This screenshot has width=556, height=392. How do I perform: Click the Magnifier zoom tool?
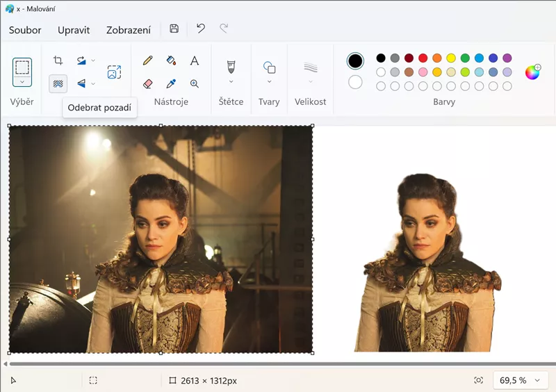tap(195, 83)
